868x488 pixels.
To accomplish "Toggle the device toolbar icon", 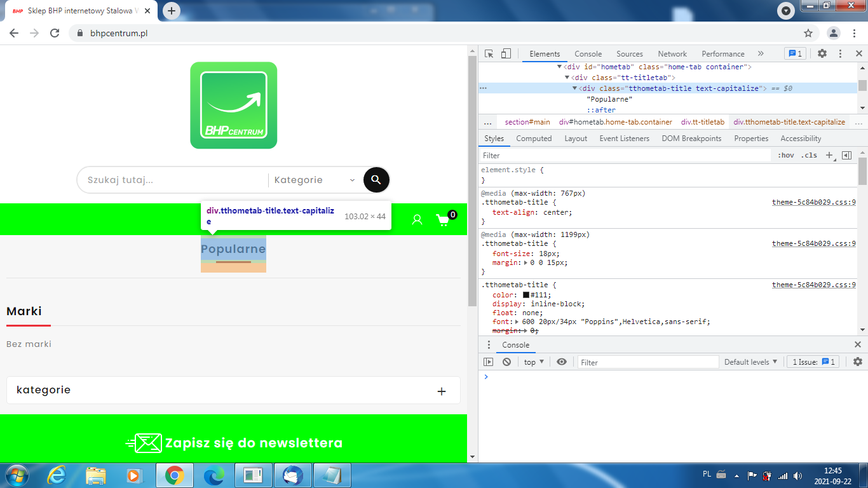I will (x=506, y=54).
